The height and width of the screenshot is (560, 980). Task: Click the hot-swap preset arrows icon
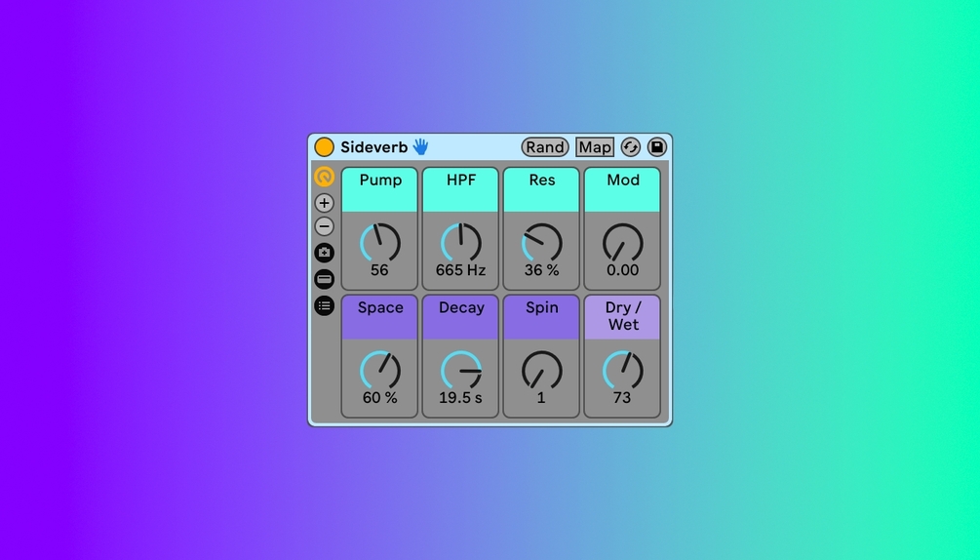(x=631, y=147)
